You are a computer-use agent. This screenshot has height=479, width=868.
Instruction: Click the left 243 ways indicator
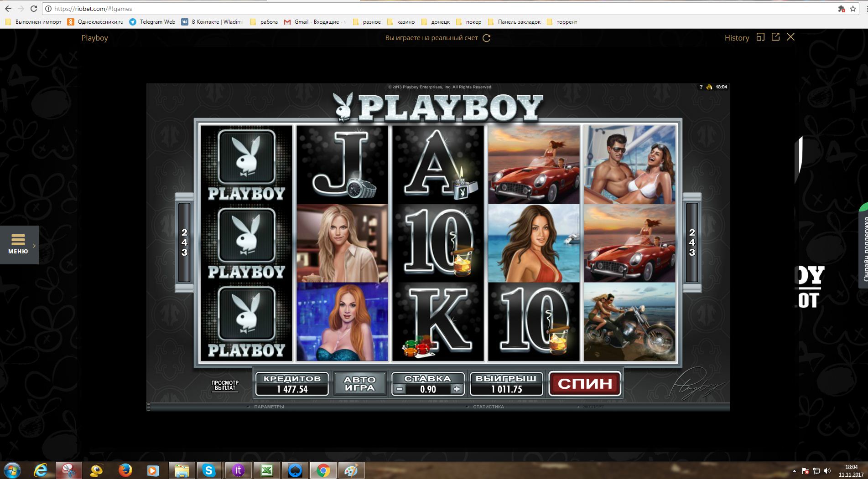pyautogui.click(x=184, y=242)
